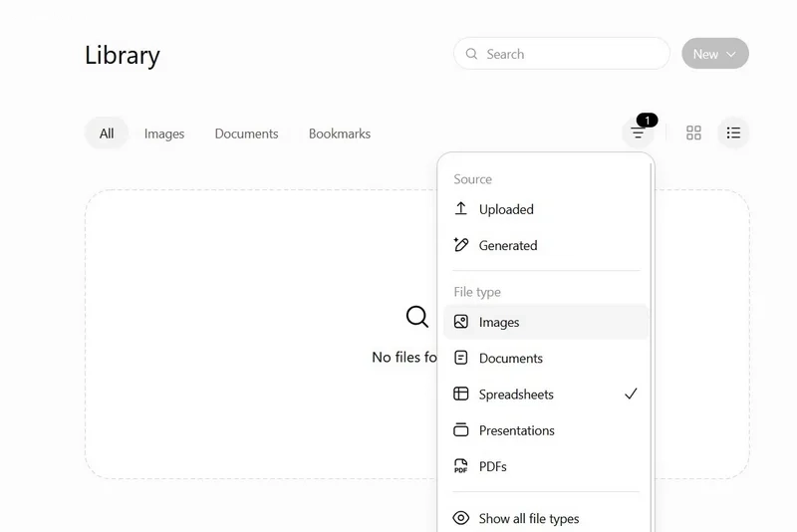Image resolution: width=797 pixels, height=532 pixels.
Task: Select Images file type filter
Action: [x=546, y=322]
